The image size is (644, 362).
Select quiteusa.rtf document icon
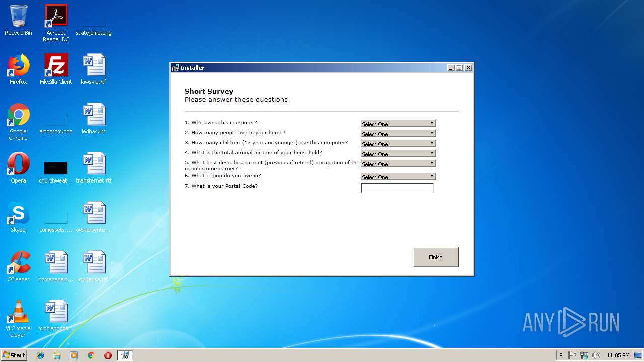click(94, 266)
